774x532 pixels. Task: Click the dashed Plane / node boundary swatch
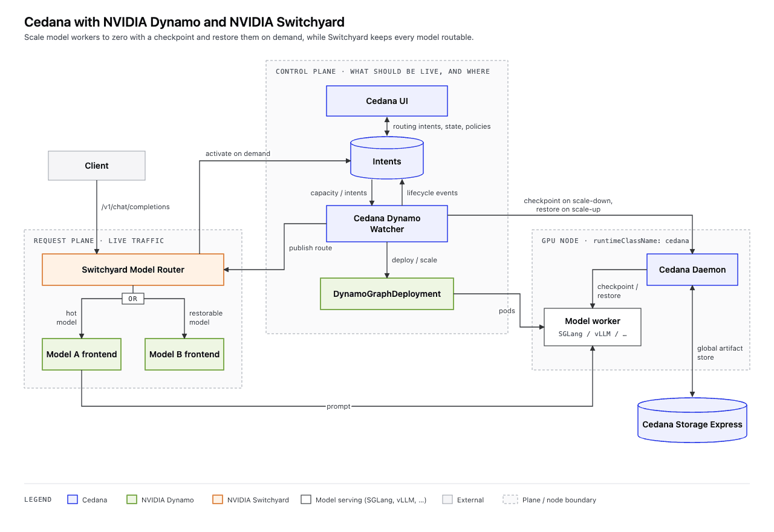510,499
